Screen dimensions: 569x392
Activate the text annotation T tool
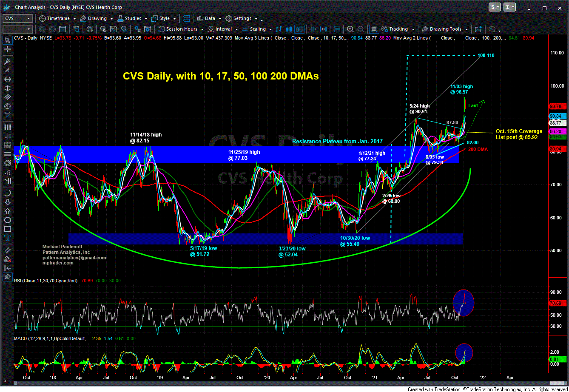(7, 237)
